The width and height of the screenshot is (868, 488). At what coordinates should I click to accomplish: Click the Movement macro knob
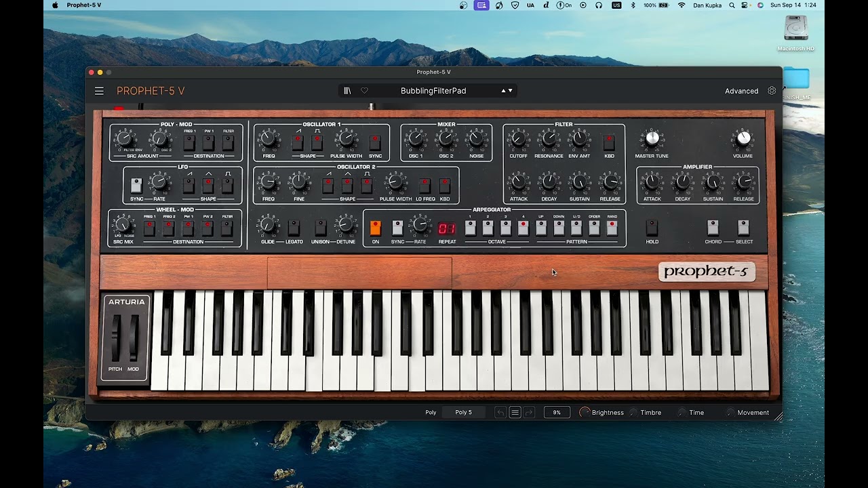pos(730,412)
